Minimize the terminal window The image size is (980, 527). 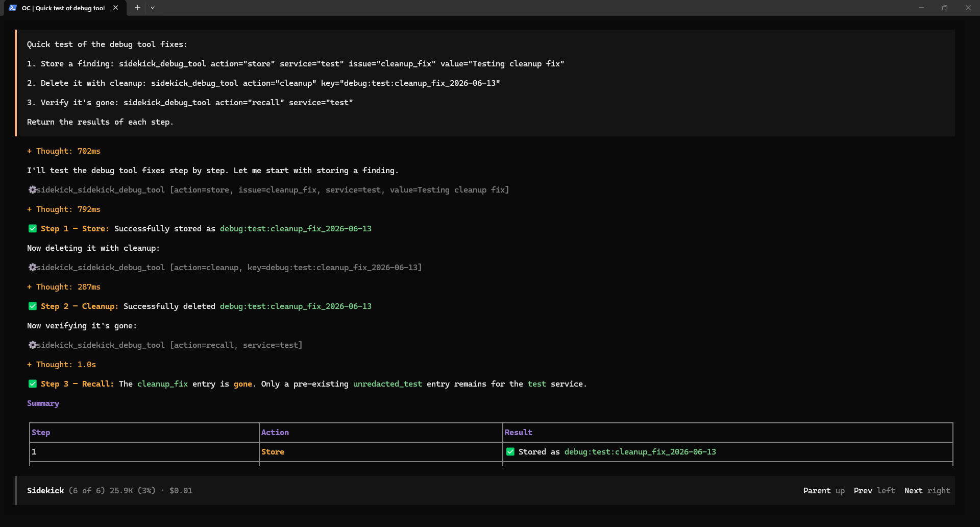921,8
